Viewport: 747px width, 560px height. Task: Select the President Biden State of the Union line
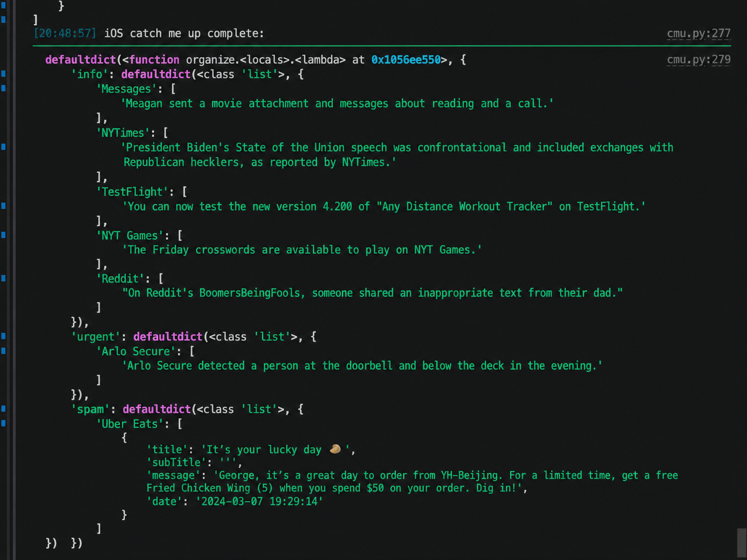click(397, 155)
